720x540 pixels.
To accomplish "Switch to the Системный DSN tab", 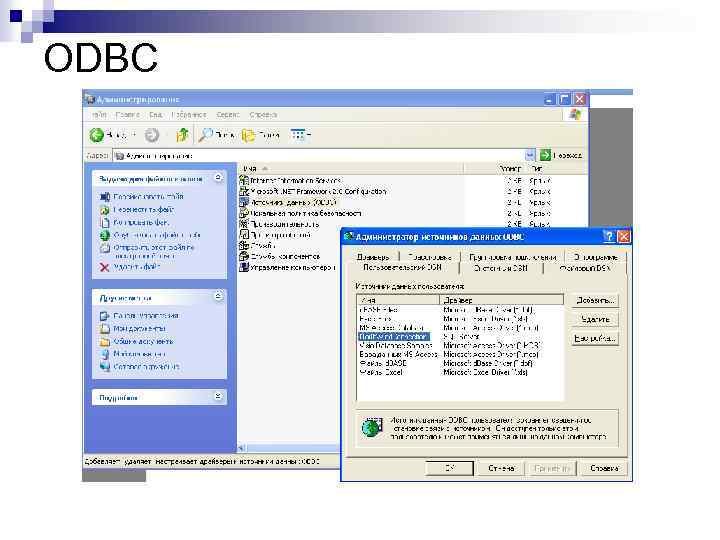I will pos(501,268).
